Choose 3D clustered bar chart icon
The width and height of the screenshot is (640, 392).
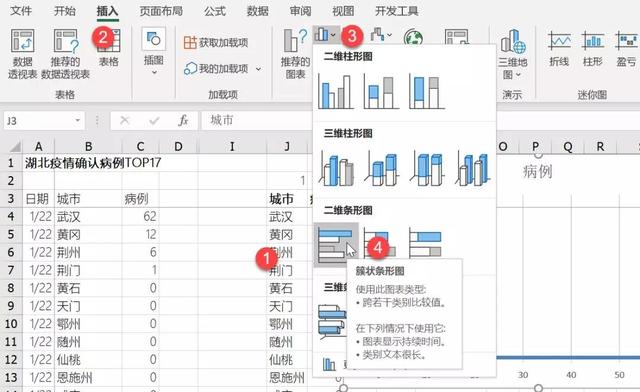click(x=332, y=321)
